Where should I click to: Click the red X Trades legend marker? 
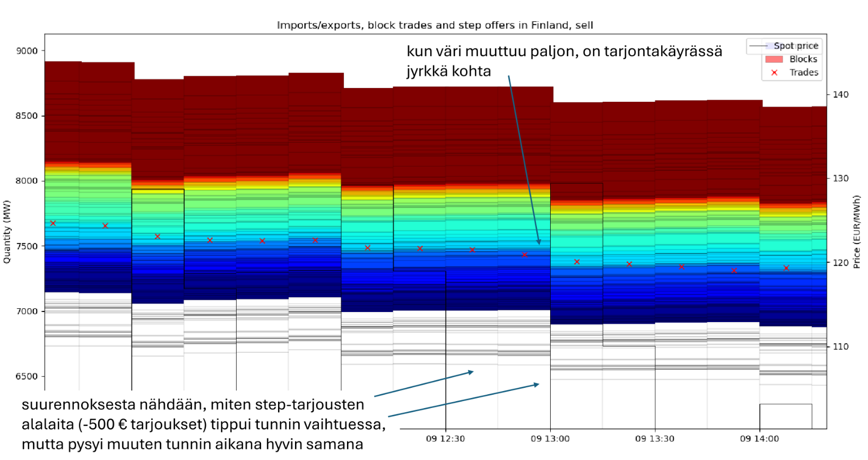click(x=774, y=73)
